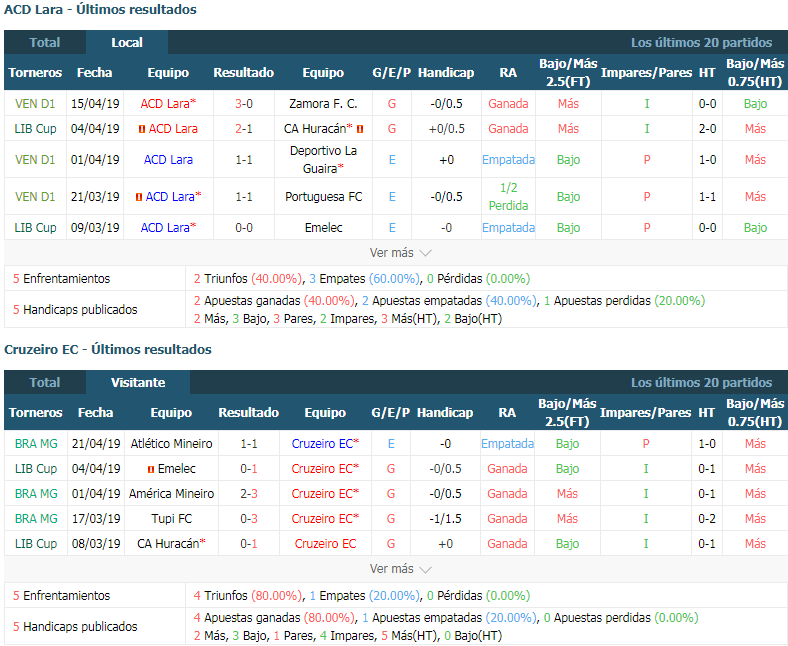Click red card icon beside ACD Lara on 21/03/19
The height and width of the screenshot is (646, 788).
point(139,197)
